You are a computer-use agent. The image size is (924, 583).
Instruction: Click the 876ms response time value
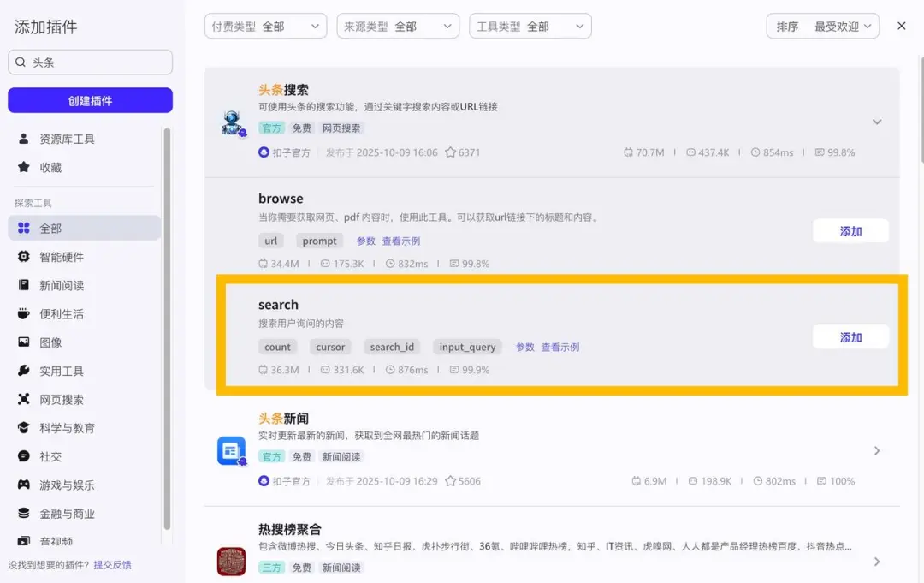412,370
